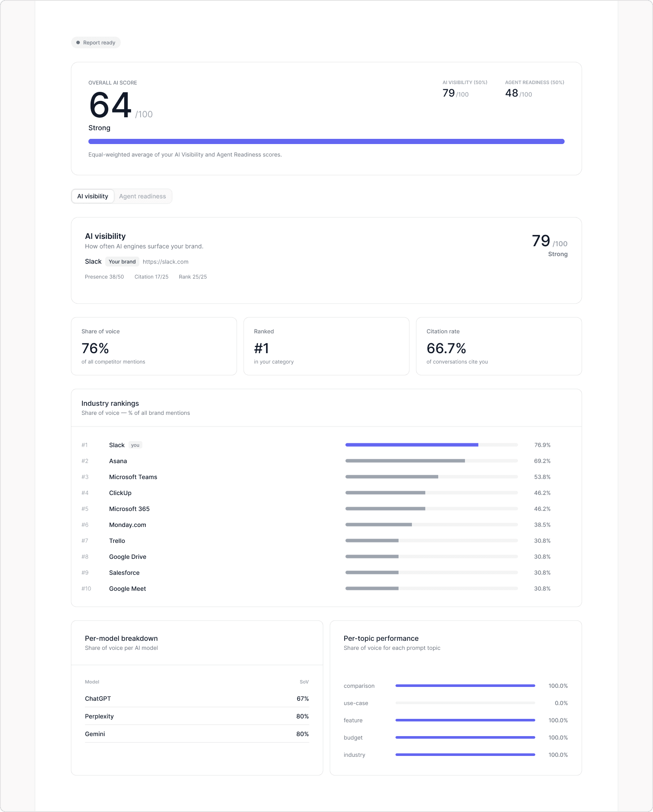Click the Model column header
Viewport: 653px width, 812px height.
92,682
